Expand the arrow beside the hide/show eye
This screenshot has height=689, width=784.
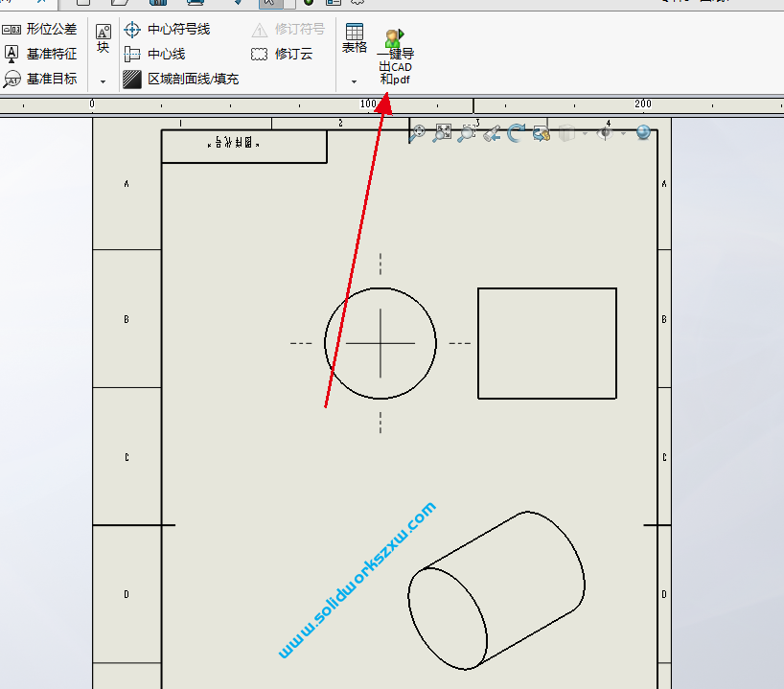click(623, 134)
